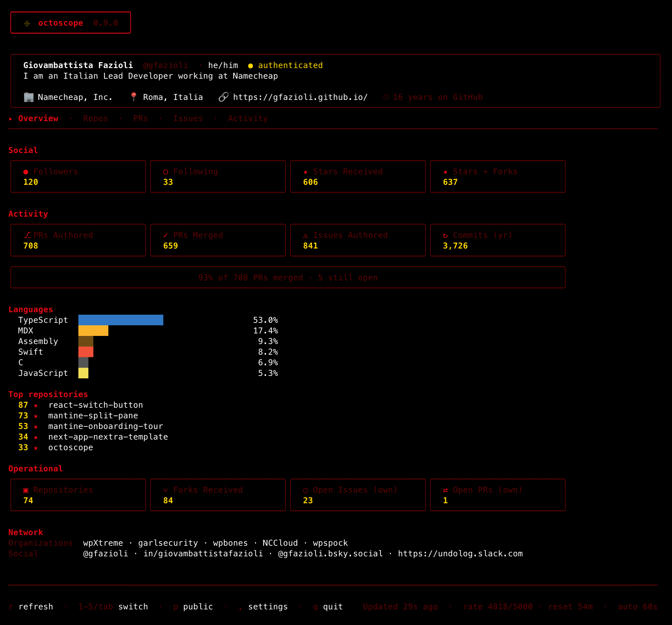
Task: Click the warning triangle icon on Issues Authored
Action: [x=306, y=236]
